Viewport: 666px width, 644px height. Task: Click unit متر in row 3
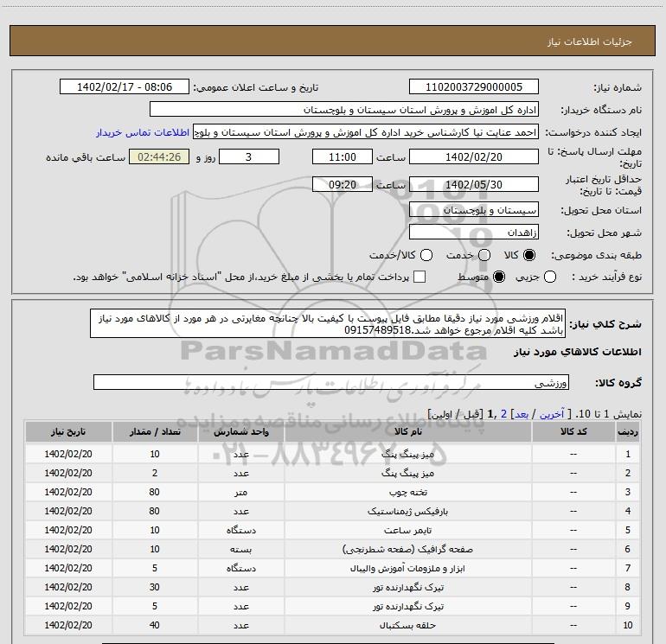pyautogui.click(x=240, y=492)
